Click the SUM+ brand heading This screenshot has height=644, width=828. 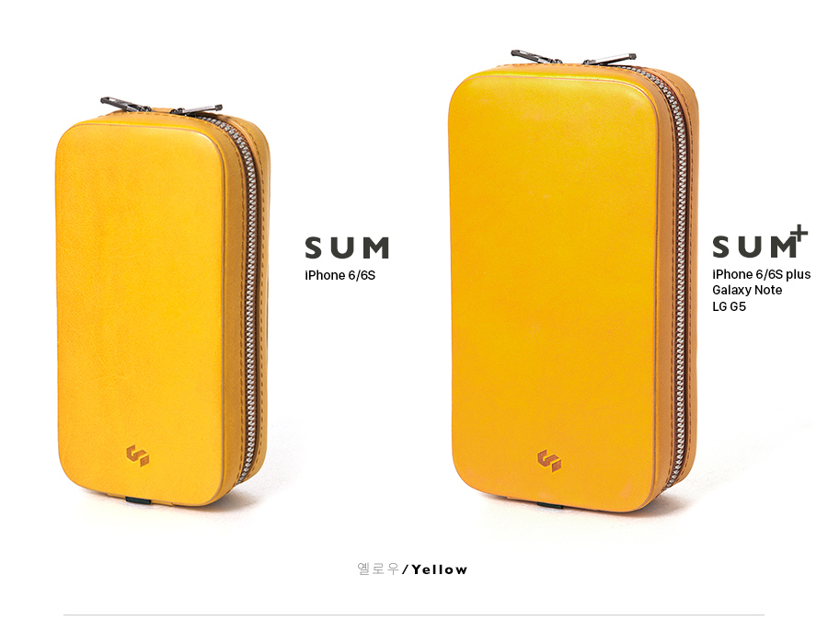[760, 242]
